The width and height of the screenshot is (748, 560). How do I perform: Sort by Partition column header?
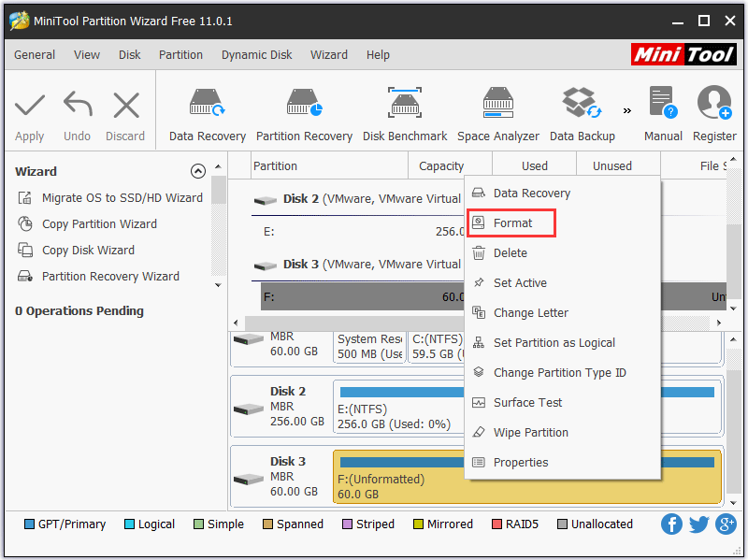330,165
